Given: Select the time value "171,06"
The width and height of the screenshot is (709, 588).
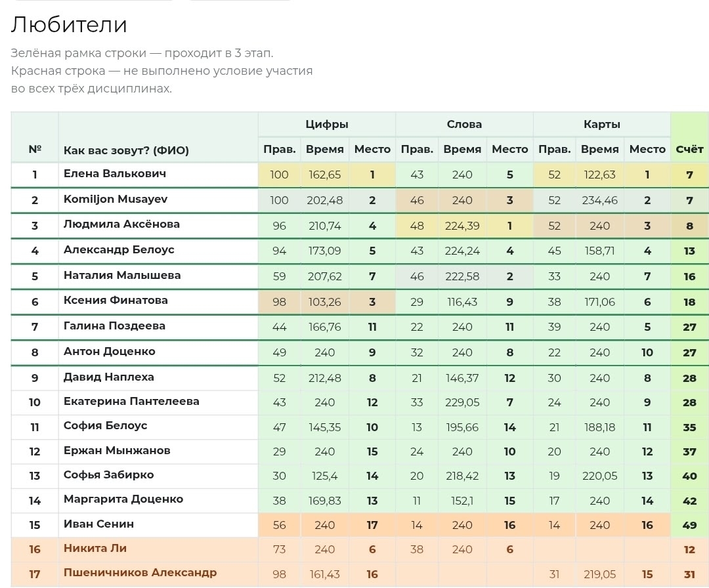Looking at the screenshot, I should (599, 302).
